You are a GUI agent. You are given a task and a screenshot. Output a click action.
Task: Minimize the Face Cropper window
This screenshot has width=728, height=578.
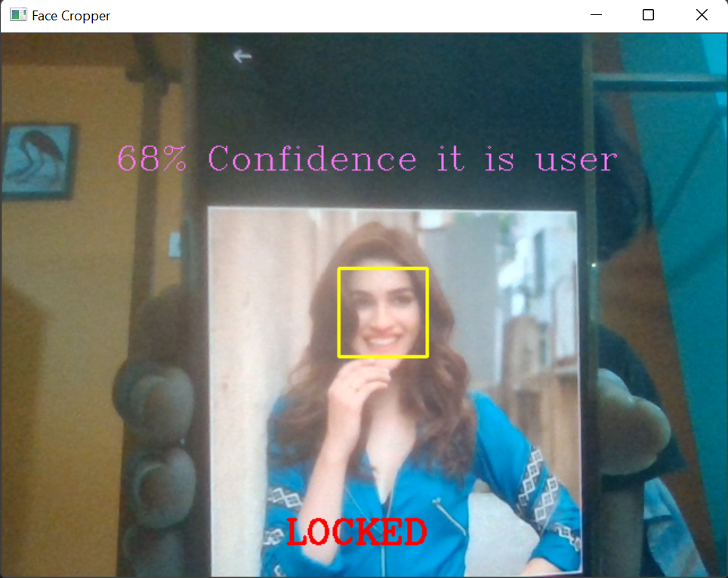(x=596, y=15)
